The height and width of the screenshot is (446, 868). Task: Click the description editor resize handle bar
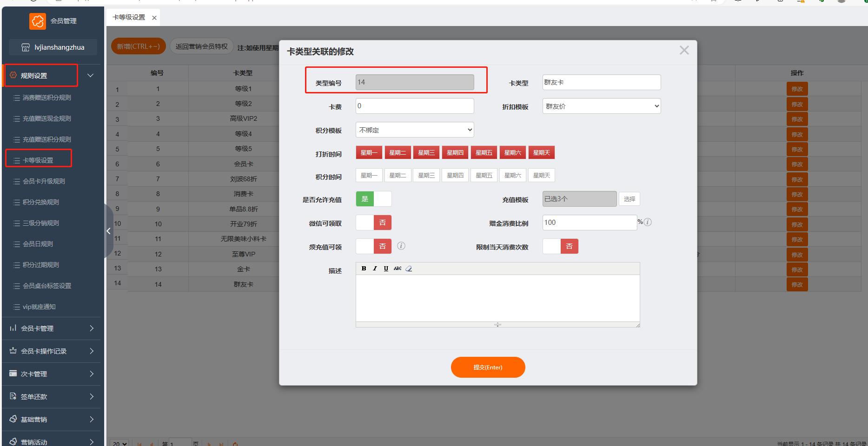point(497,324)
